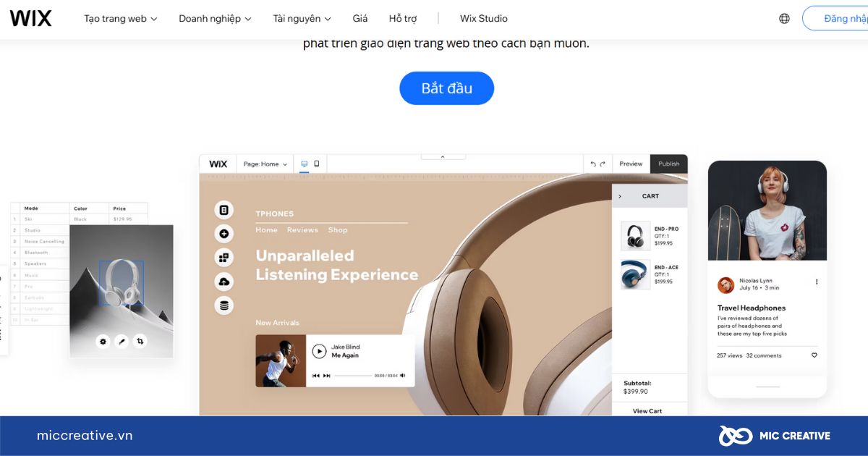
Task: Mute the player volume icon
Action: point(403,376)
